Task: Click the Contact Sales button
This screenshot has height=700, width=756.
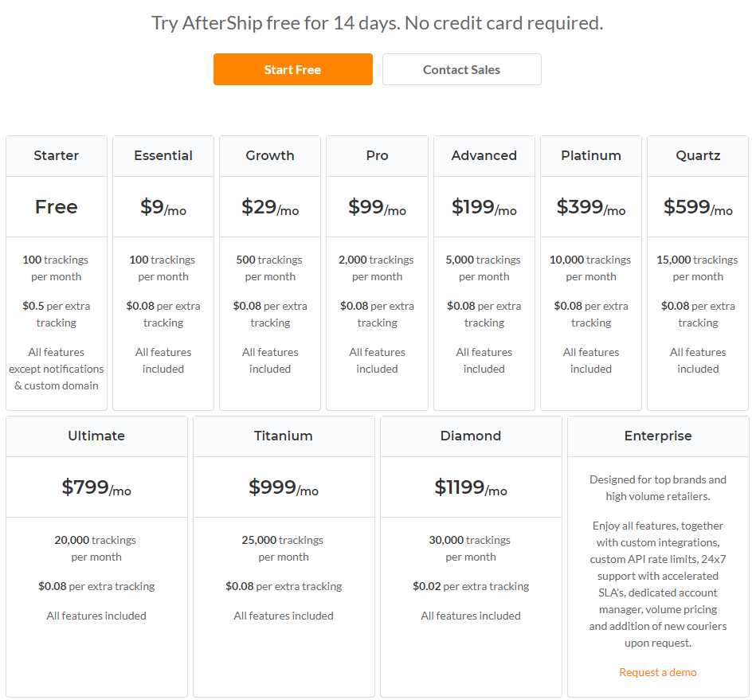Action: [x=461, y=69]
